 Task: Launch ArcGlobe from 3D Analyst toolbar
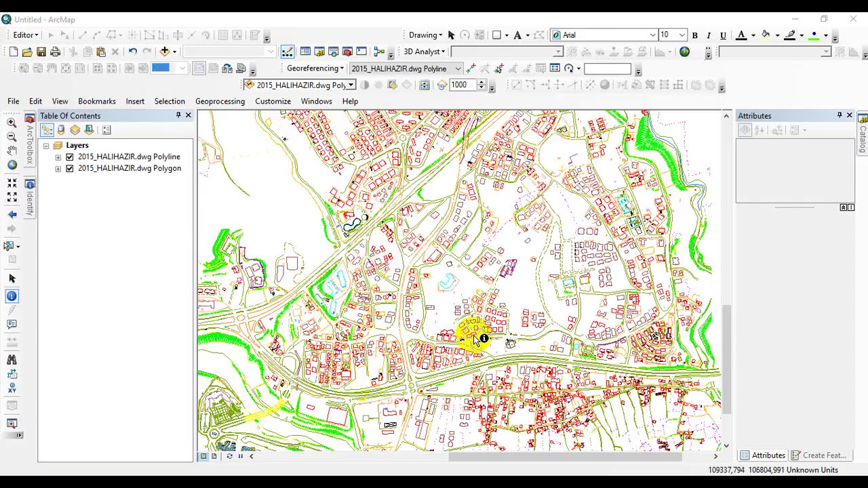point(684,52)
